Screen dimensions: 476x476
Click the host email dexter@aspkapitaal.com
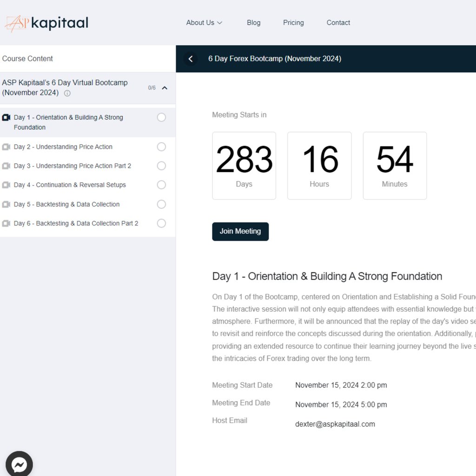tap(335, 424)
